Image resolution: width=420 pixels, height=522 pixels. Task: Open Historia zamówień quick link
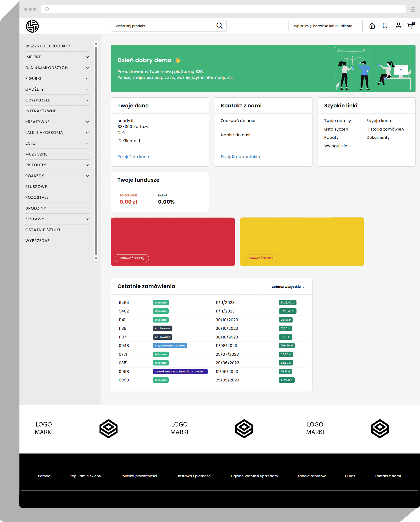click(385, 129)
